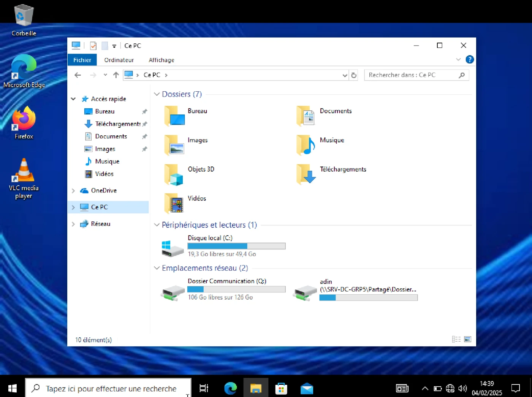This screenshot has width=532, height=397.
Task: Click the Properties quick access toolbar icon
Action: [x=93, y=46]
